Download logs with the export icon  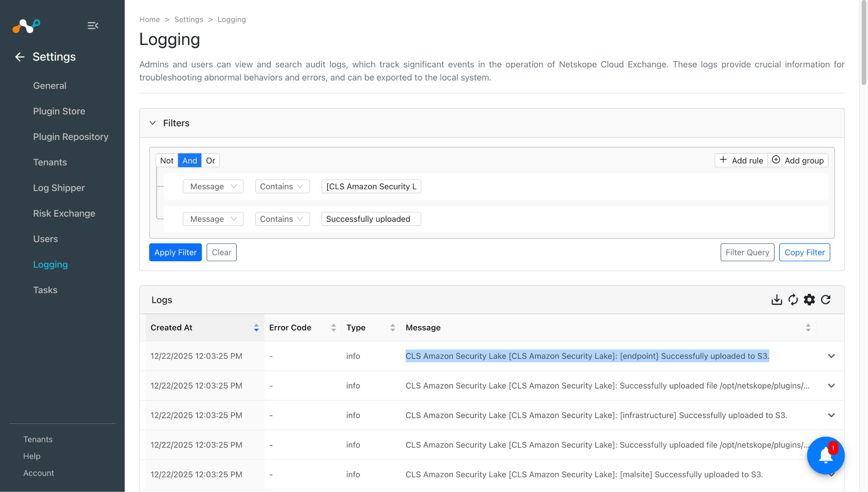(x=776, y=300)
